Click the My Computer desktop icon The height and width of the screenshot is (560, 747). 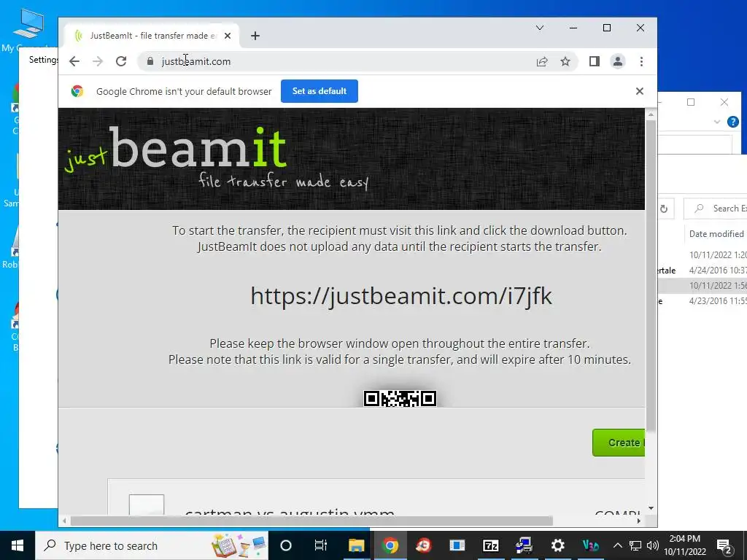[28, 29]
